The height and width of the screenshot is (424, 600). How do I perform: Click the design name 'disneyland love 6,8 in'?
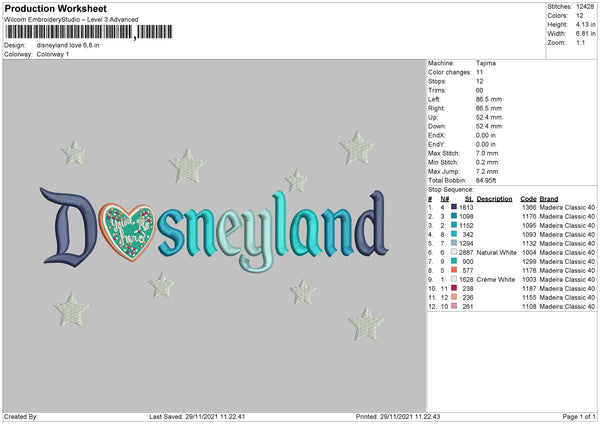(68, 45)
